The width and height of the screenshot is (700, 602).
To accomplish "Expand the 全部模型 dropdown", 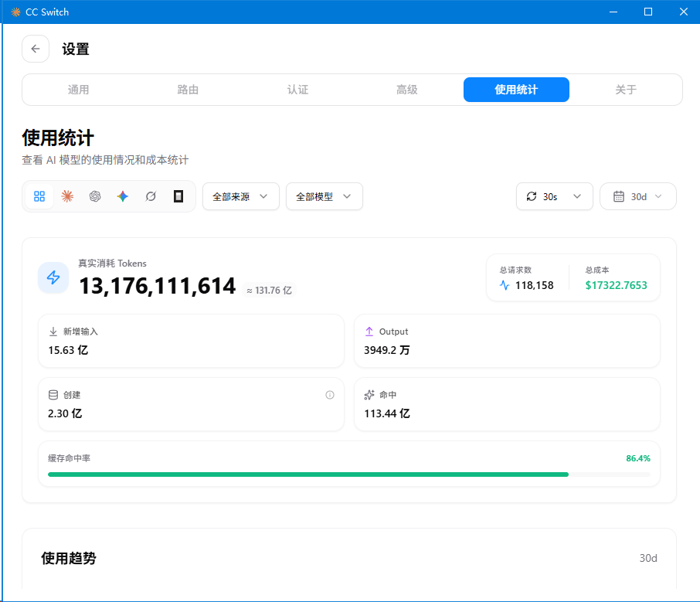I will click(325, 196).
